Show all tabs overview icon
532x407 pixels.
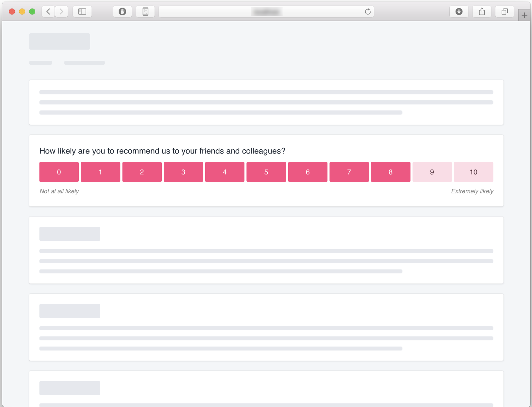(505, 12)
